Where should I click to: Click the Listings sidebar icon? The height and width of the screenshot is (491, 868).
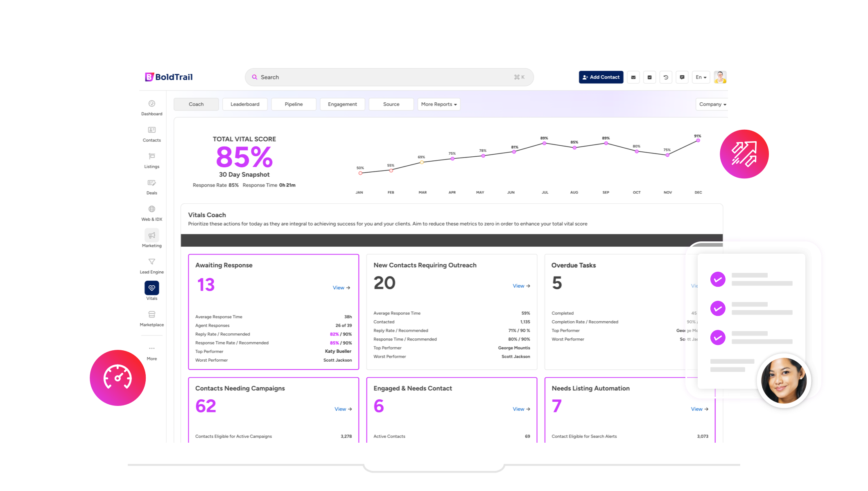[151, 156]
